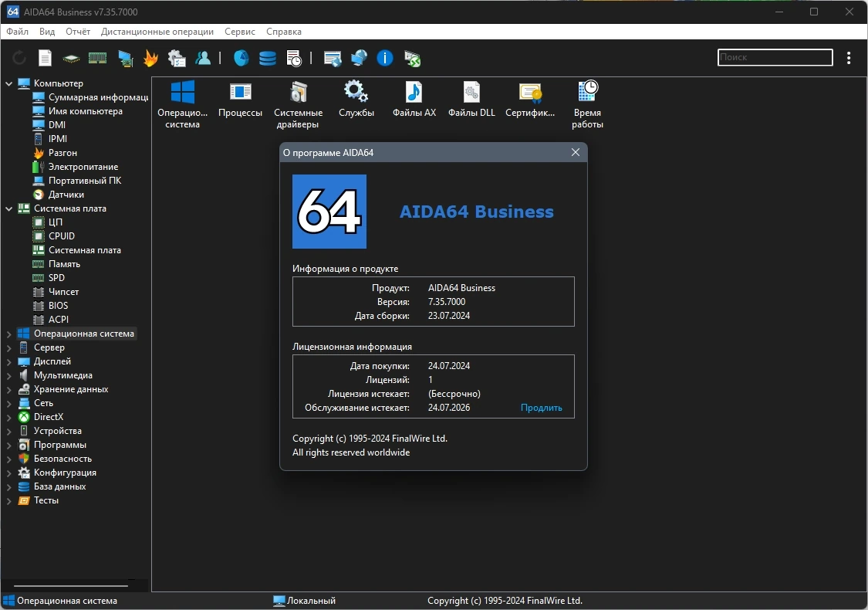
Task: Collapse the Компьютер tree node
Action: coord(8,83)
